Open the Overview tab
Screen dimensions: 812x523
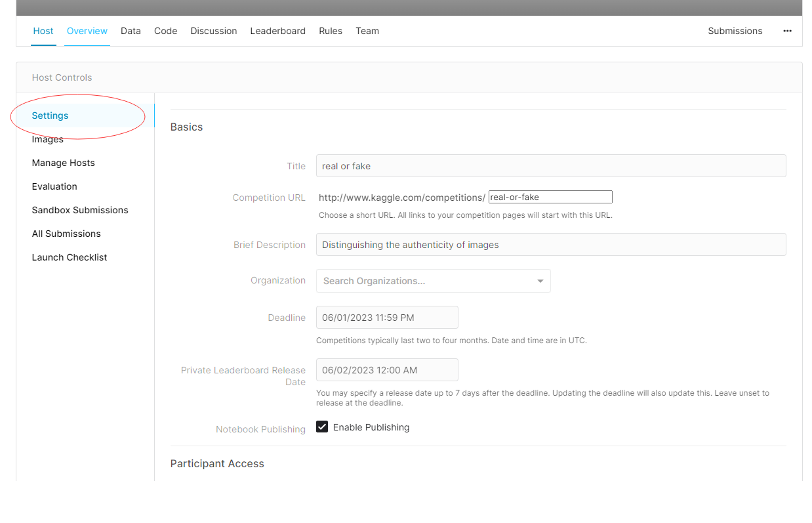coord(87,31)
